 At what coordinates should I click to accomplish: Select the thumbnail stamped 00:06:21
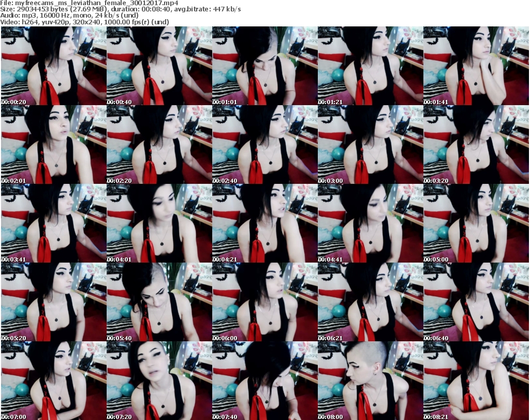(371, 302)
